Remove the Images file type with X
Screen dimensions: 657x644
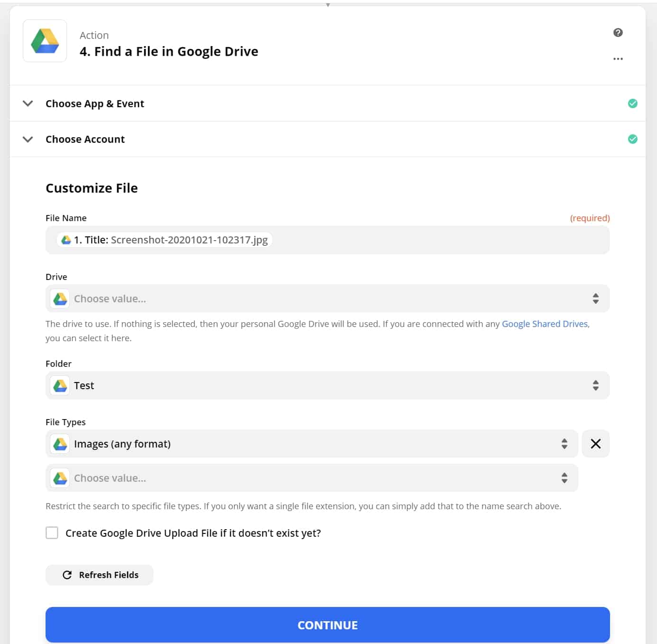[x=595, y=444]
